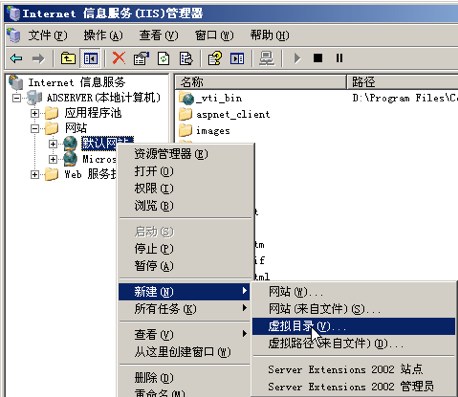Click the Forward arrow toolbar icon
The height and width of the screenshot is (397, 458).
pyautogui.click(x=38, y=59)
